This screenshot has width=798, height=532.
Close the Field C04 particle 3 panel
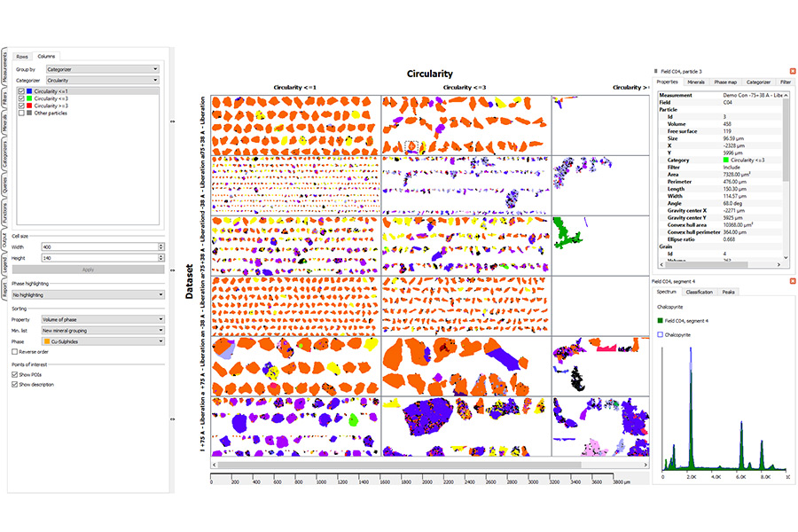click(x=792, y=70)
